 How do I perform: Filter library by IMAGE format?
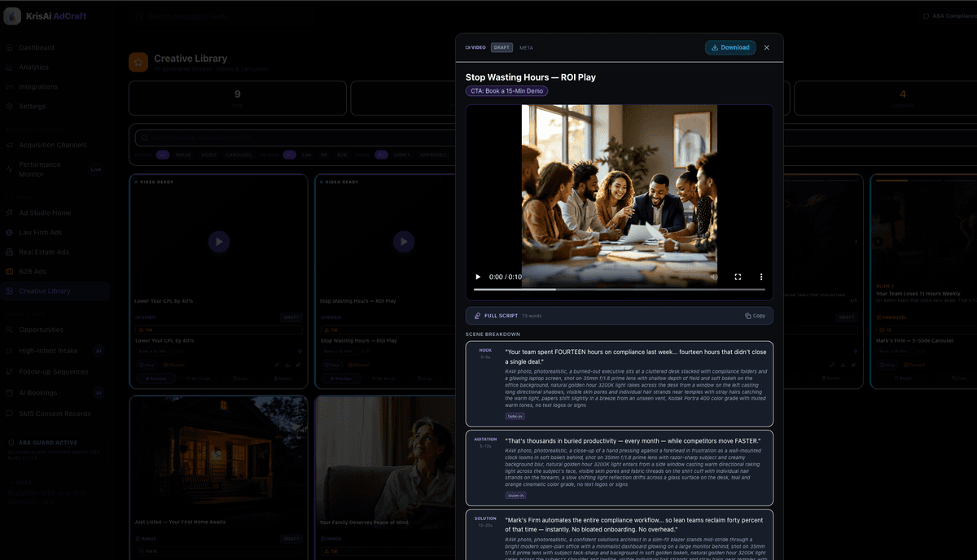(183, 155)
